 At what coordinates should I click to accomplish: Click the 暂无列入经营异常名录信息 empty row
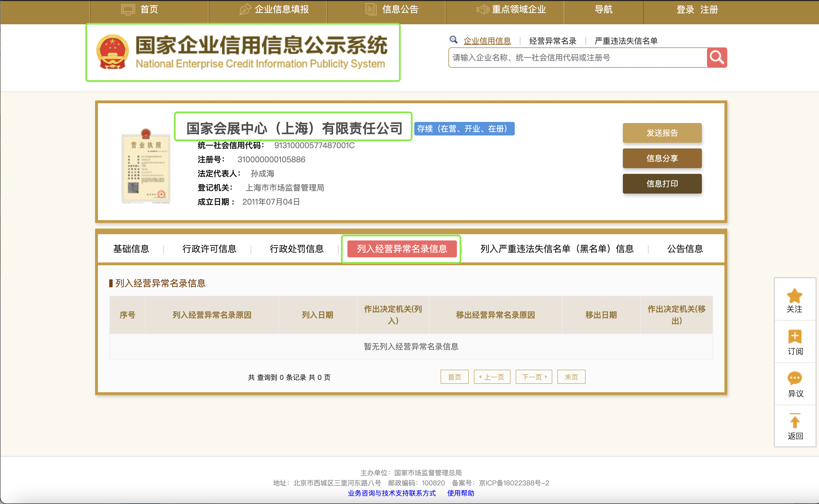pyautogui.click(x=411, y=347)
